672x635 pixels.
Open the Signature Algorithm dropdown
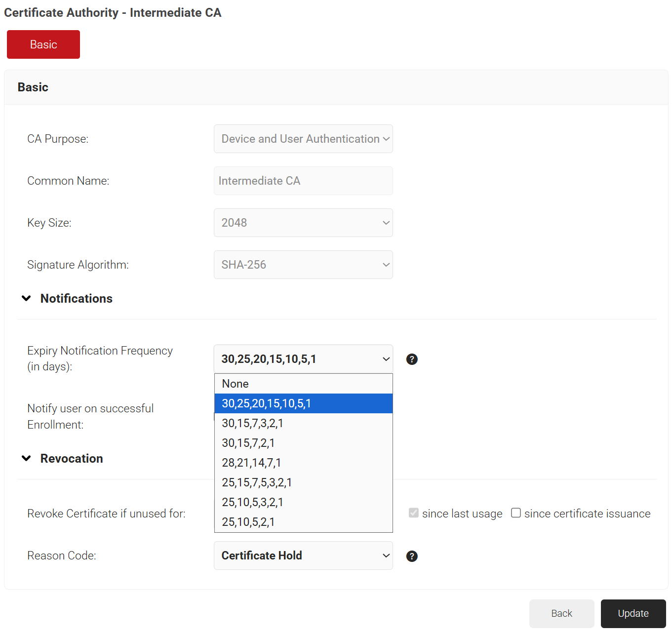[303, 265]
